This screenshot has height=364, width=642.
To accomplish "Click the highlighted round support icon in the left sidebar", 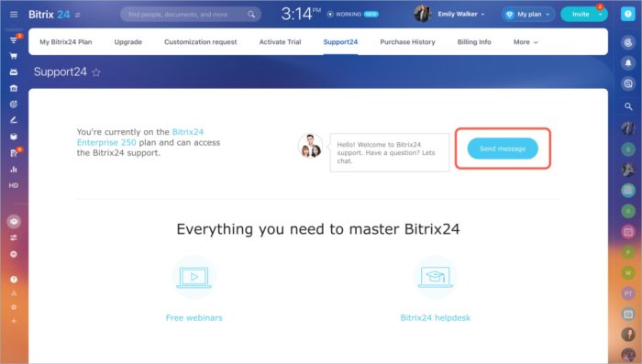I will click(14, 222).
